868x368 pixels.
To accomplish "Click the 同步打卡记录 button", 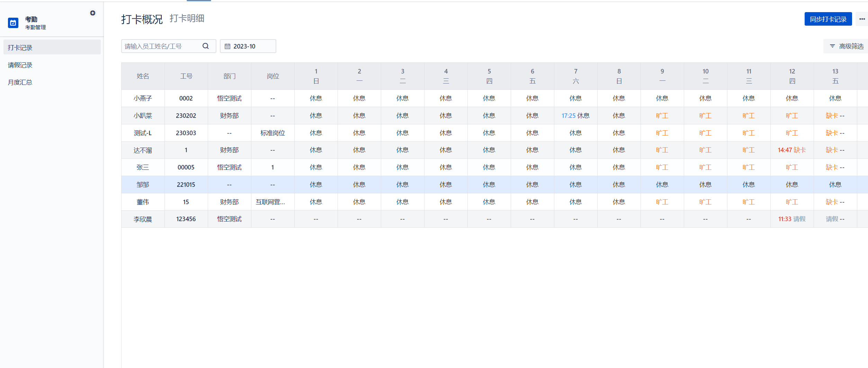I will [828, 19].
